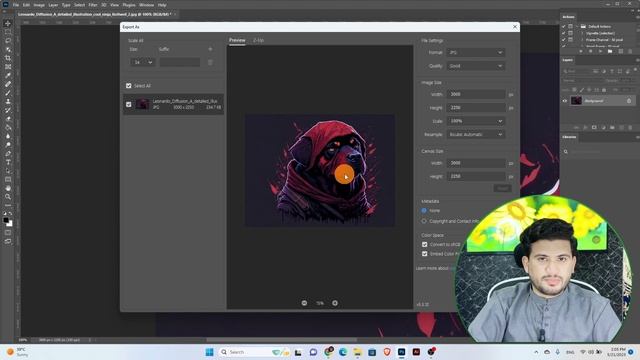Open the Filter menu
Viewport: 640px width, 360px height.
(93, 5)
